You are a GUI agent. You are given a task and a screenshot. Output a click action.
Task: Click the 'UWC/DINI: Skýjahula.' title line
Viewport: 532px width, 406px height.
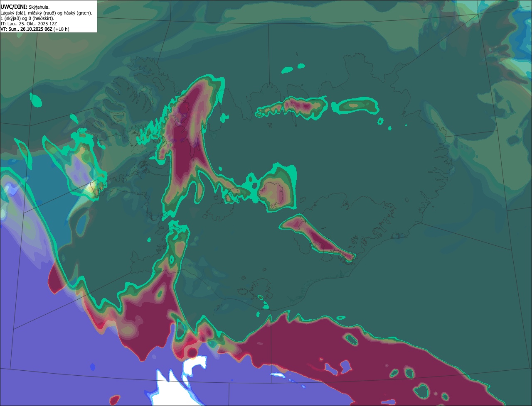pyautogui.click(x=25, y=7)
